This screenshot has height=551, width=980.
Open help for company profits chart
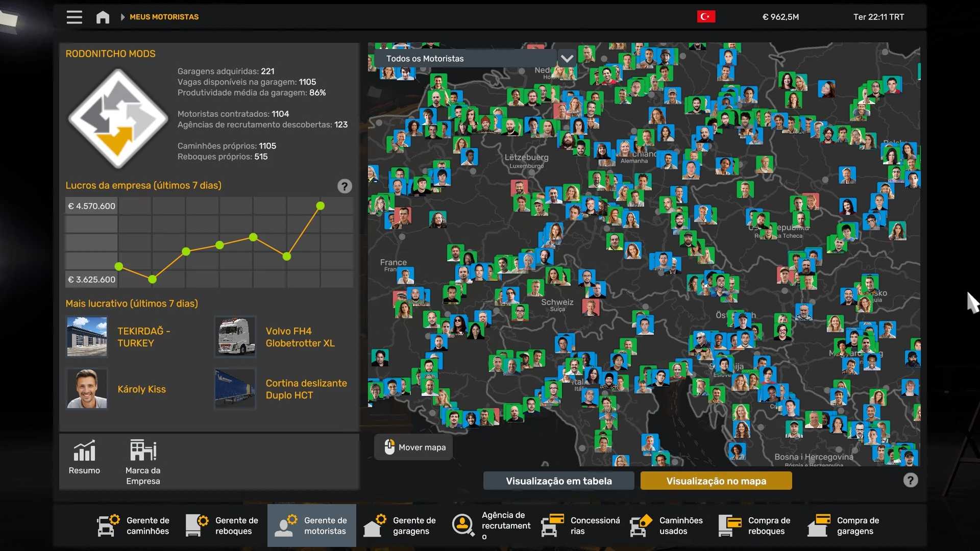point(345,186)
